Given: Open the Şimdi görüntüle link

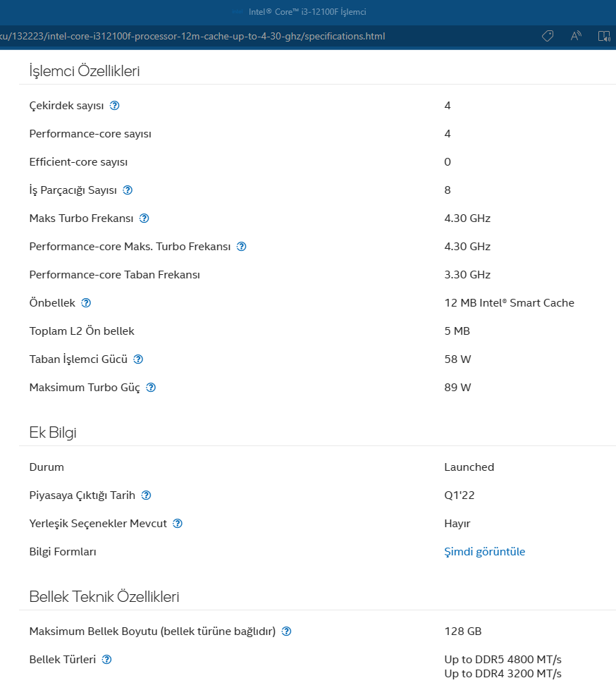Looking at the screenshot, I should (x=484, y=552).
